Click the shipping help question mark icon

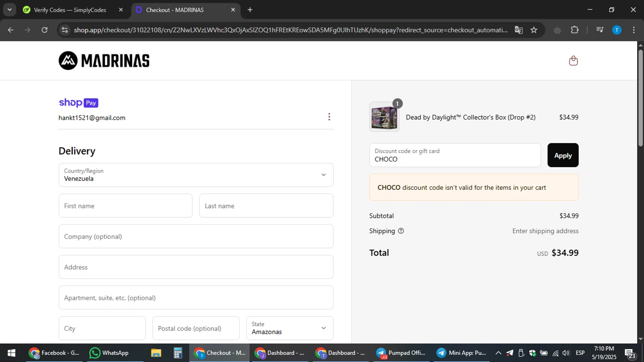click(x=401, y=231)
